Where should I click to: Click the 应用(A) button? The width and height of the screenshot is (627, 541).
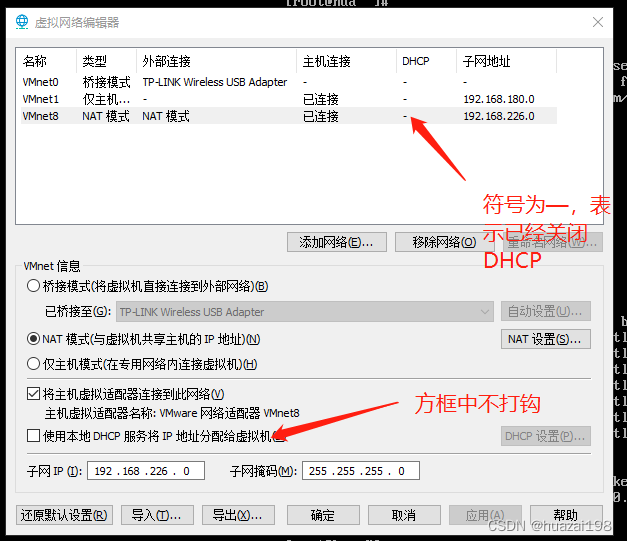tap(485, 515)
